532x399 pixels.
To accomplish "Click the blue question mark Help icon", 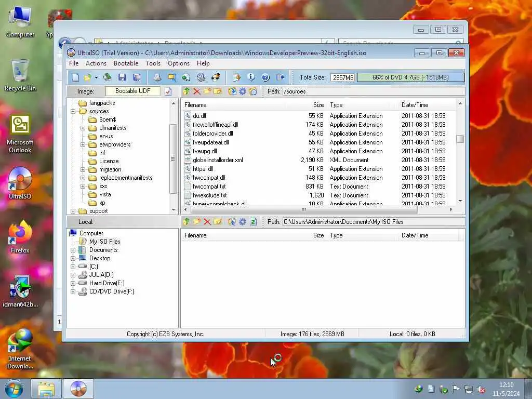I will point(265,77).
